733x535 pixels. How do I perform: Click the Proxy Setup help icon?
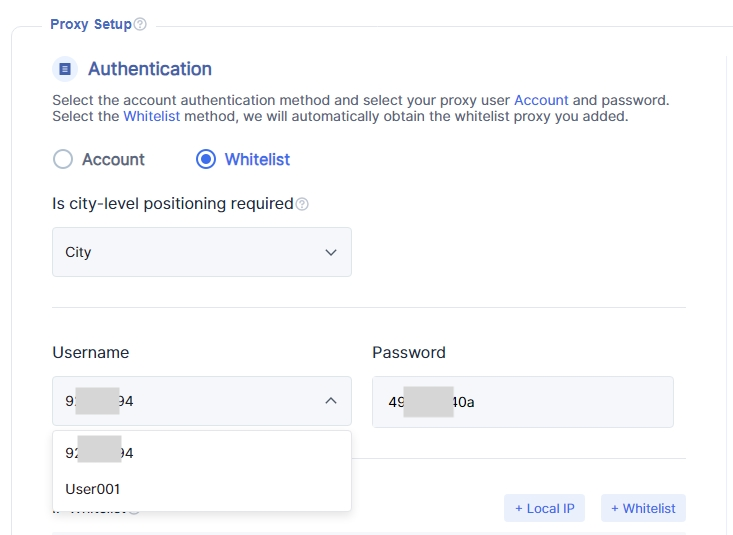(x=140, y=24)
